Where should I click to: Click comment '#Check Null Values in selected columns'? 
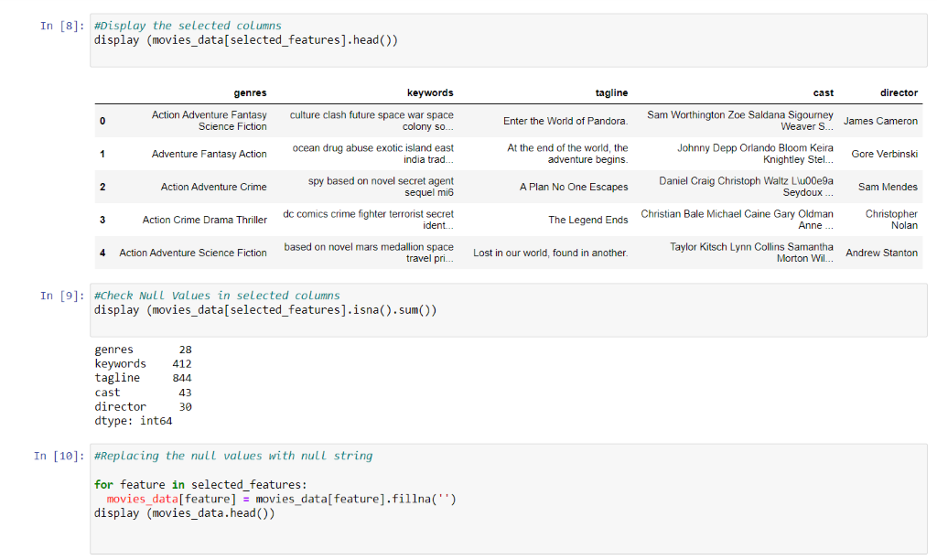coord(217,296)
